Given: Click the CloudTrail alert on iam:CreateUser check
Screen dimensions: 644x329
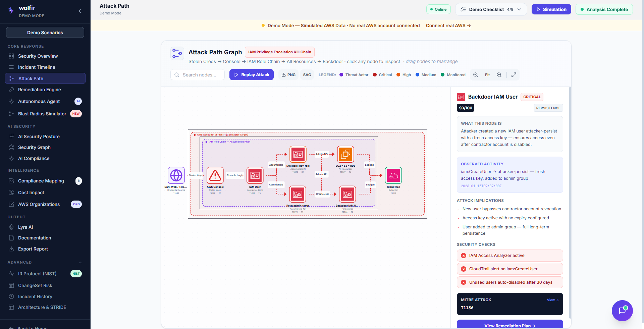Looking at the screenshot, I should pos(510,269).
